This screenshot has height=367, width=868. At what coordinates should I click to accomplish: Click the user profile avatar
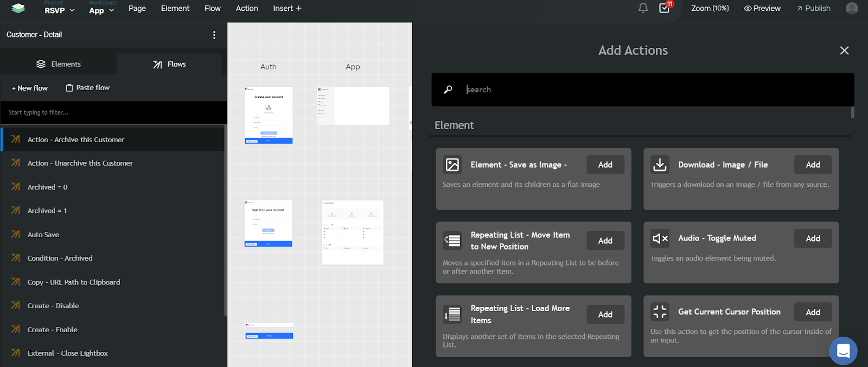point(852,8)
